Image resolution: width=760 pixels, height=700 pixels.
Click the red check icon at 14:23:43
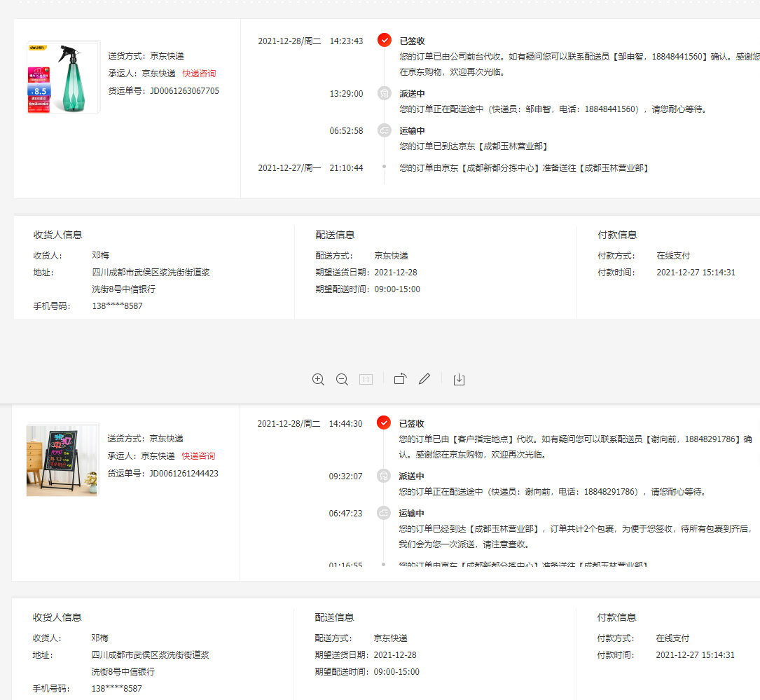385,40
